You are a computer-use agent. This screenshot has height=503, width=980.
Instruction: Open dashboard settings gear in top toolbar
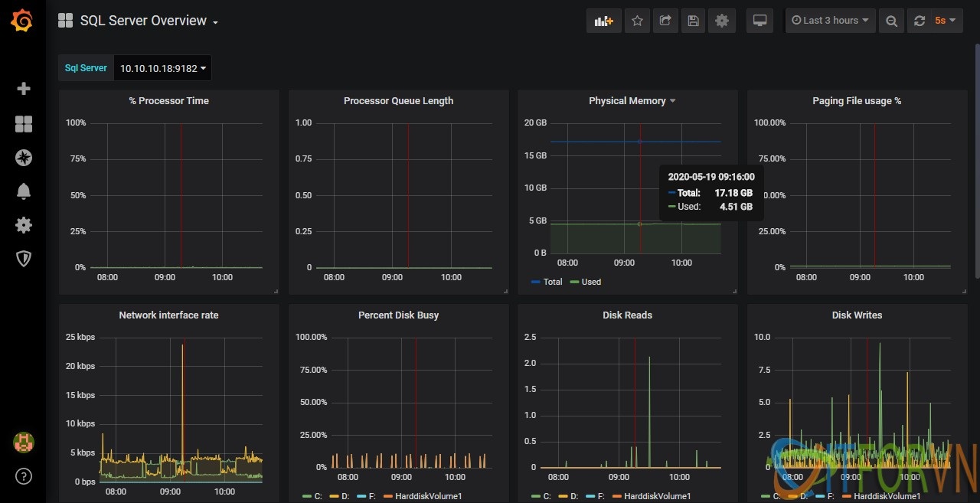722,21
